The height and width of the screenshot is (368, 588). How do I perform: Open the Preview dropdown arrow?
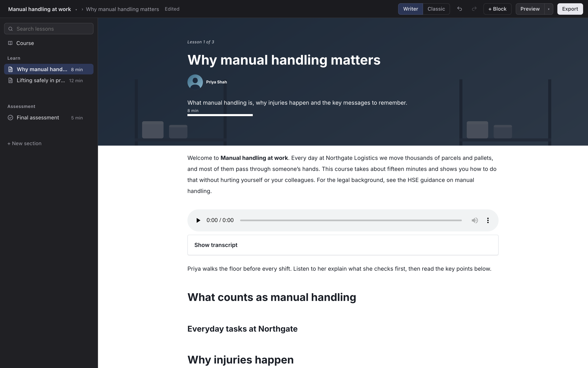549,9
